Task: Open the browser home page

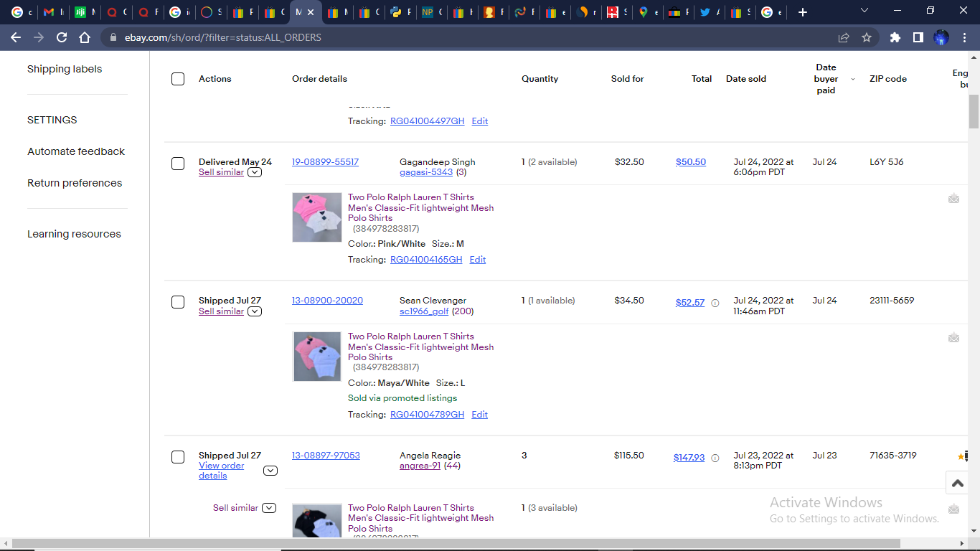Action: 85,37
